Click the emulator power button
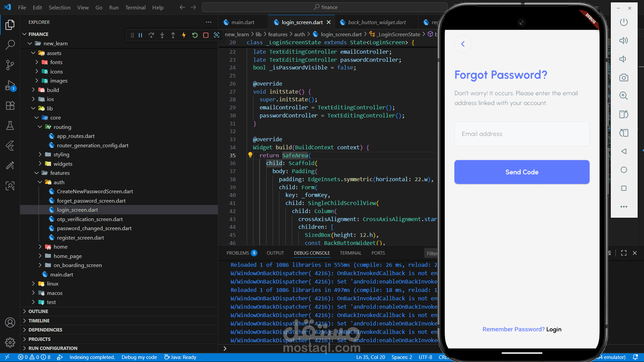The width and height of the screenshot is (644, 362). click(x=624, y=22)
